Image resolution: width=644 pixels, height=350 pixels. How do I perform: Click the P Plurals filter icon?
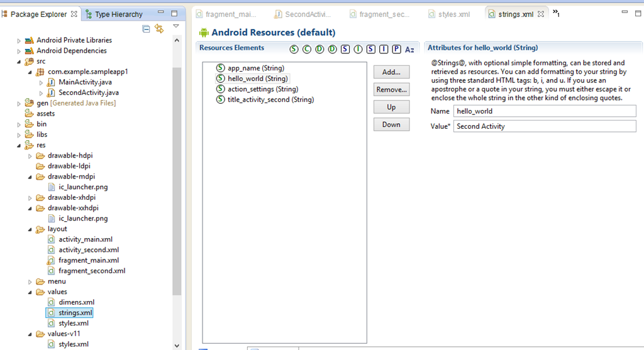(396, 49)
